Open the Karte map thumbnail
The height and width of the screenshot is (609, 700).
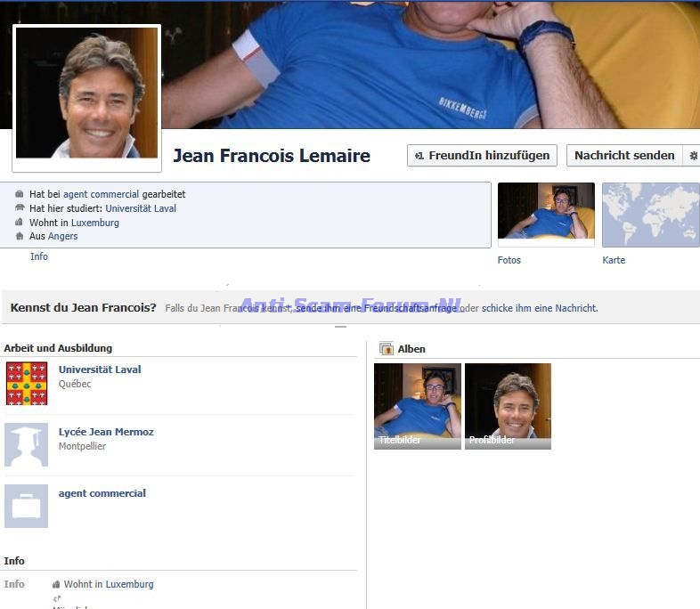[x=650, y=215]
